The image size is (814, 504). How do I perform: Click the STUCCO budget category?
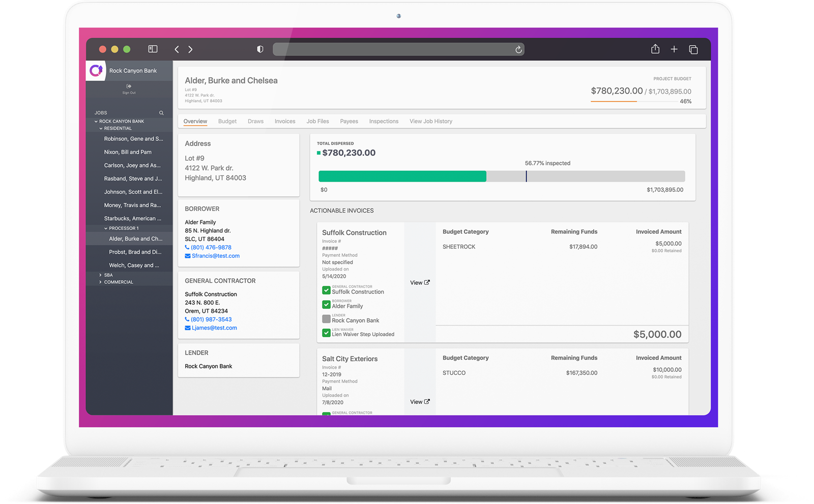click(454, 373)
